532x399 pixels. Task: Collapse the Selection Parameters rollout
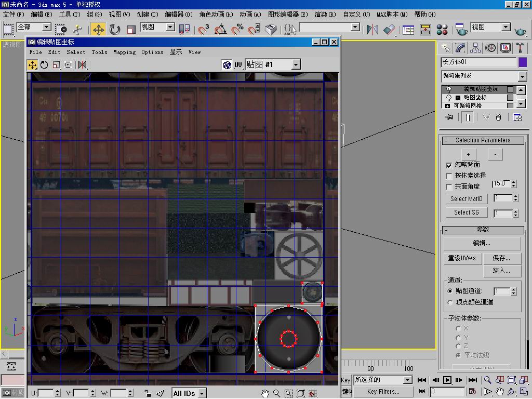[483, 140]
